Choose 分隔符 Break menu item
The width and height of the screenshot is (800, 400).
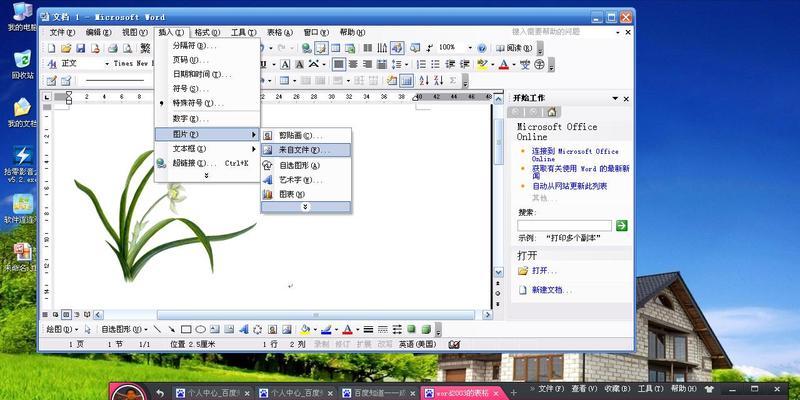pyautogui.click(x=207, y=45)
